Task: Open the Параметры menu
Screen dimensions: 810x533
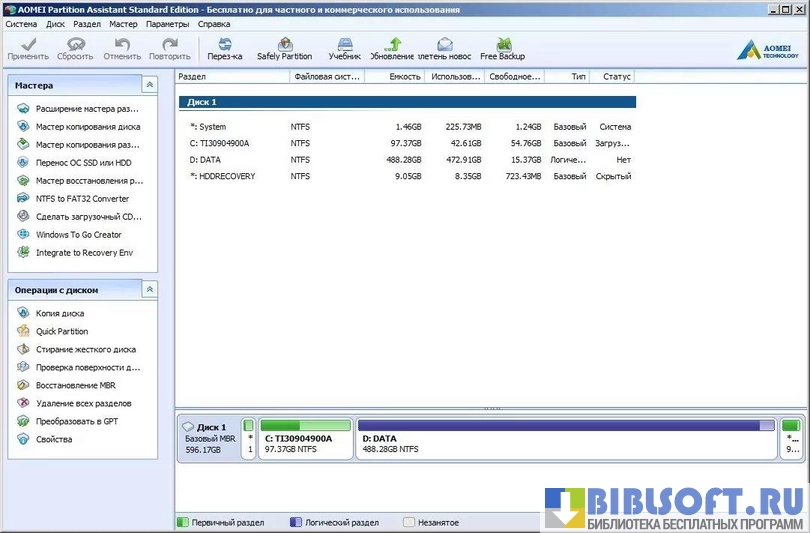Action: (x=166, y=23)
